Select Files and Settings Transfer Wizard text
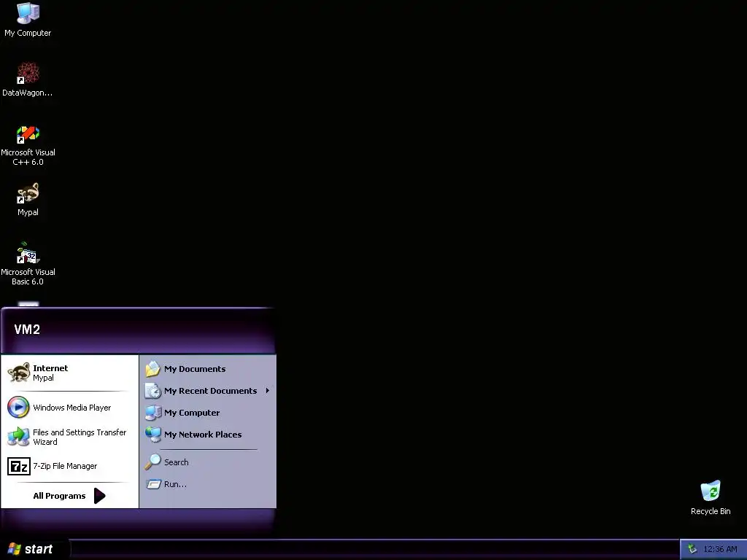 point(80,437)
